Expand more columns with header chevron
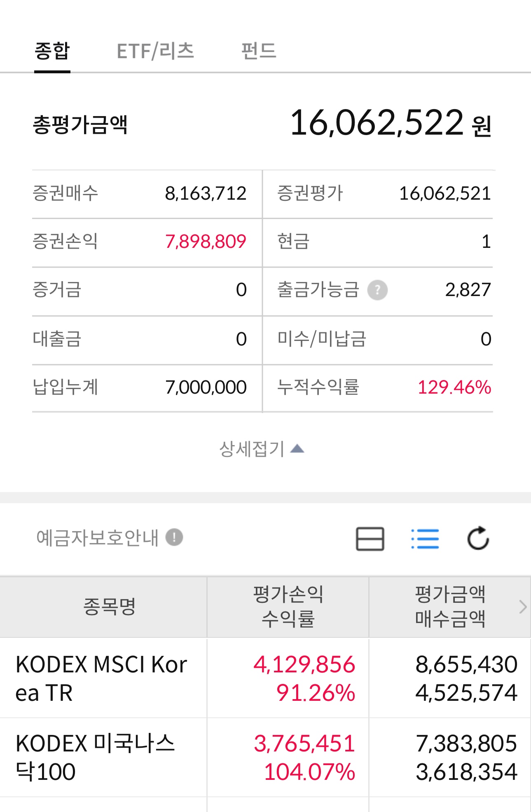 point(523,607)
